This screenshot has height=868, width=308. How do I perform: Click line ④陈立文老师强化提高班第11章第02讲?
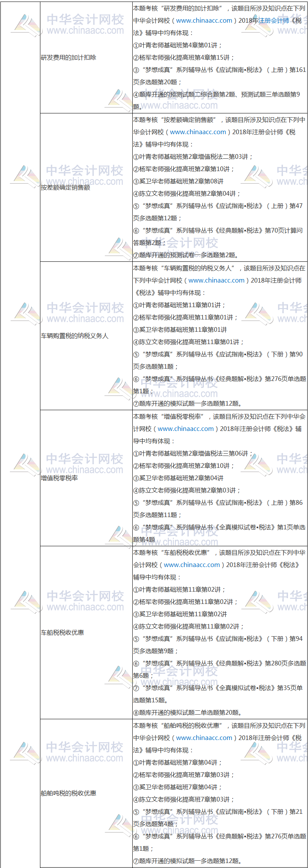point(188,627)
